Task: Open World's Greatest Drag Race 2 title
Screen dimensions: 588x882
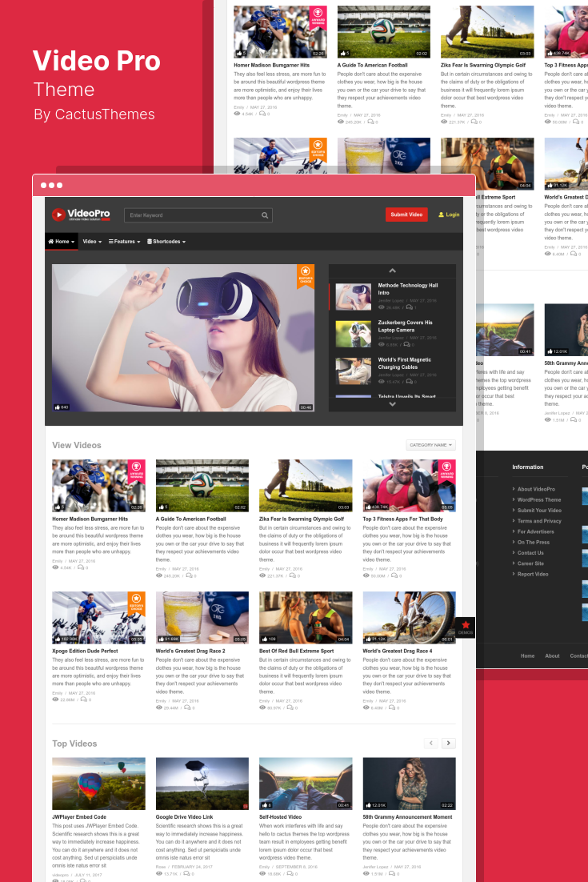Action: pyautogui.click(x=190, y=651)
